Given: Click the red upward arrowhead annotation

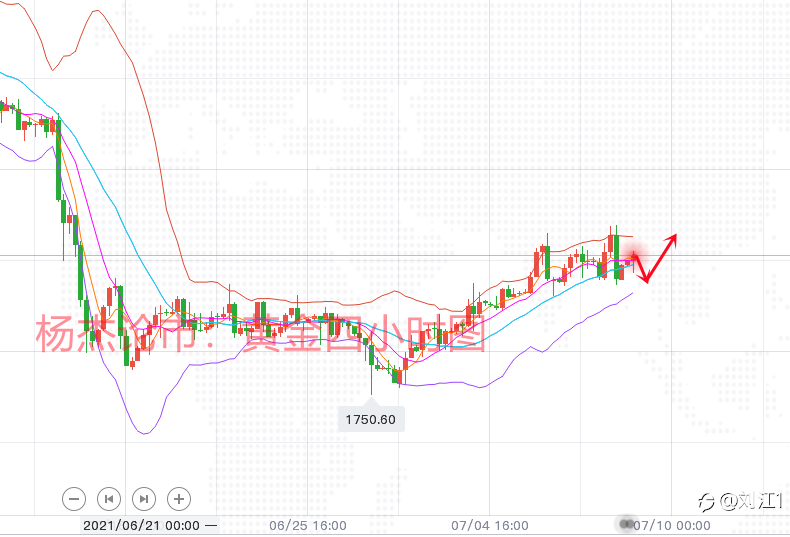Looking at the screenshot, I should [672, 239].
